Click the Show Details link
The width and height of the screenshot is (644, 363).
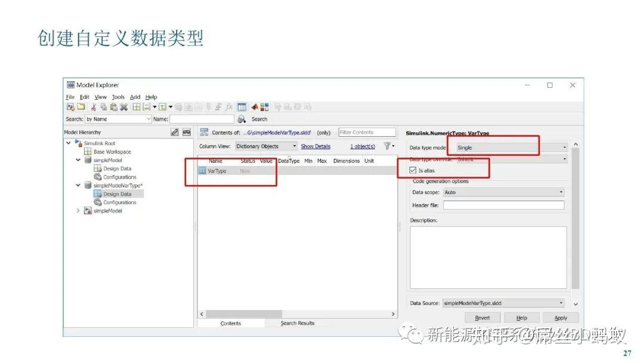click(316, 146)
